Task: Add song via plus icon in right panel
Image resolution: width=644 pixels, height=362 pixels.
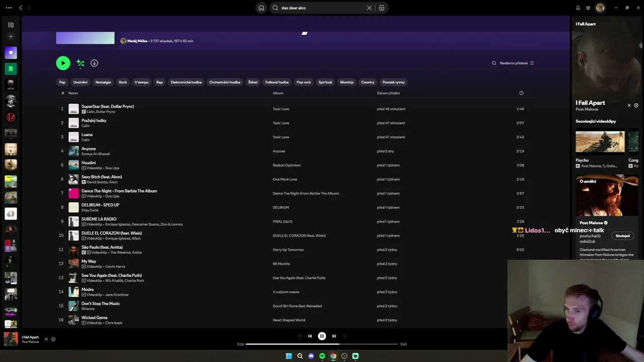Action: [x=636, y=106]
